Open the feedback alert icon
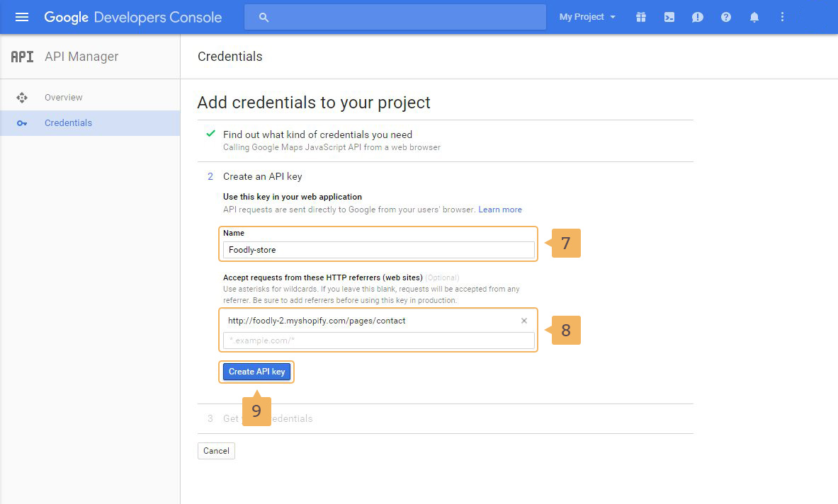Viewport: 838px width, 504px height. 698,17
